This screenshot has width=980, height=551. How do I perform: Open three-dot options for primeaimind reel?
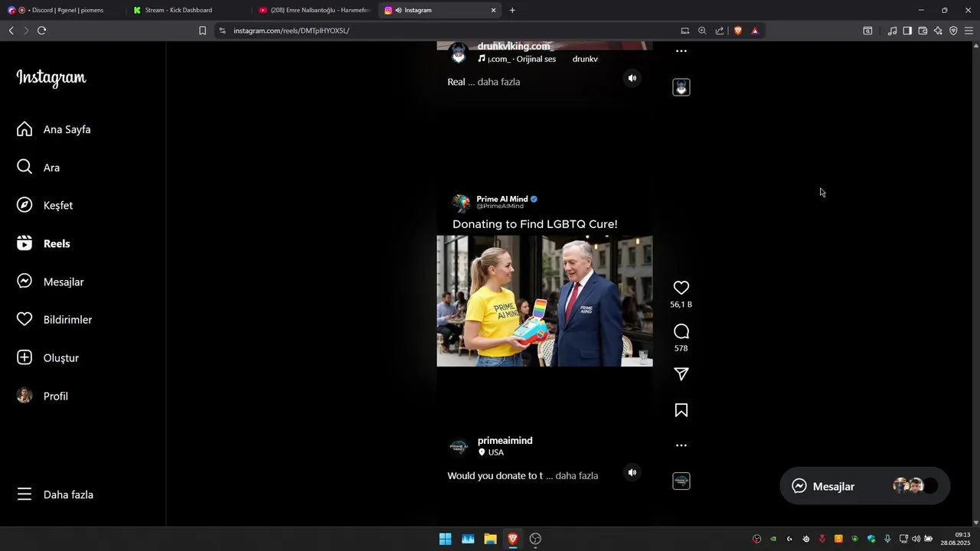681,445
